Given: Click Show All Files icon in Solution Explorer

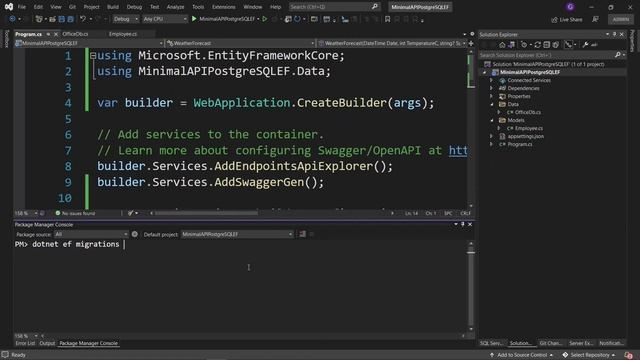Looking at the screenshot, I should (x=556, y=45).
